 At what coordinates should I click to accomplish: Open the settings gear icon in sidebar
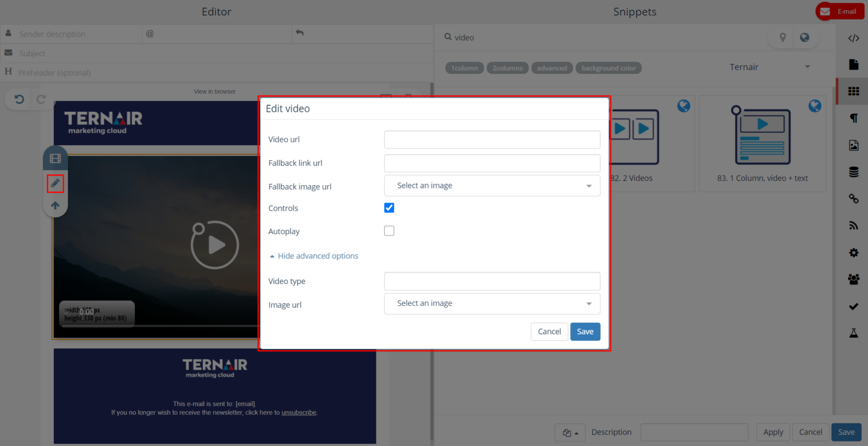[x=853, y=252]
